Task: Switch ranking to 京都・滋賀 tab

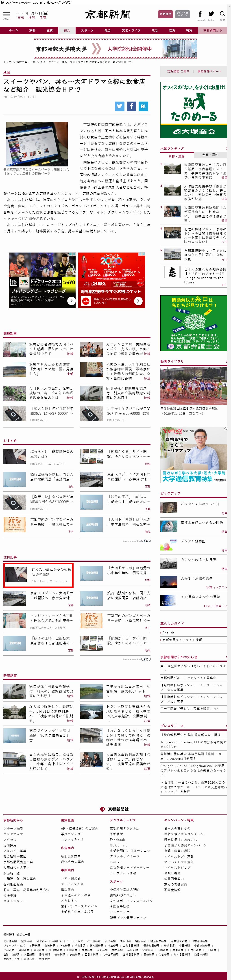Action: coord(176,156)
